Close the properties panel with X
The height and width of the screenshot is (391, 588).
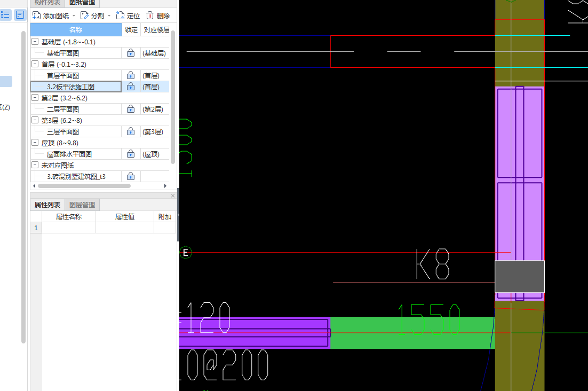(173, 195)
